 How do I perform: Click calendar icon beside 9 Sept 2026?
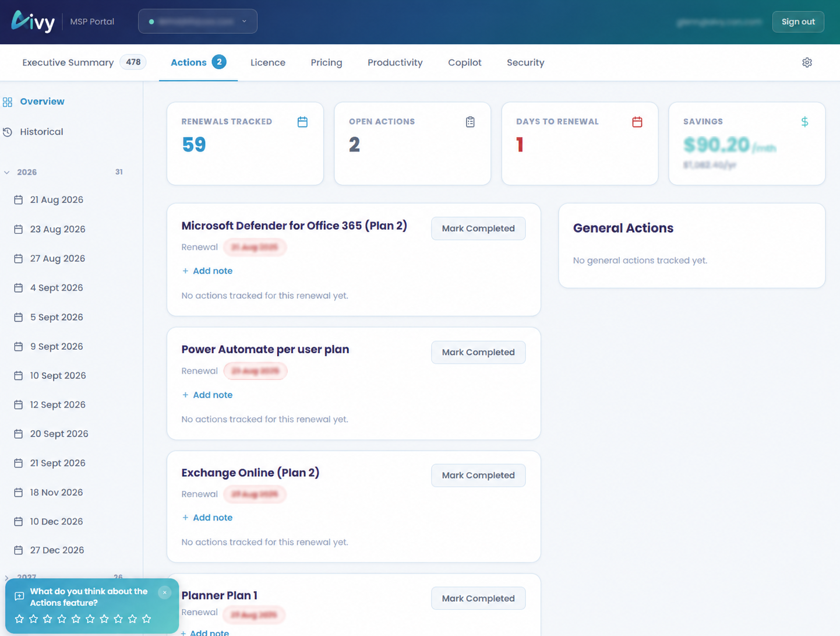pos(19,346)
